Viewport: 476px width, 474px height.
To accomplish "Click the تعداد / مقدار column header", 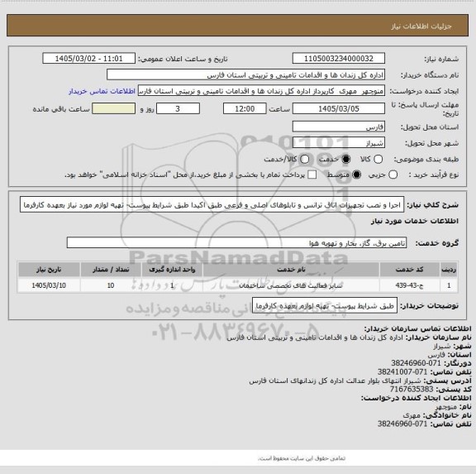I will coord(111,269).
